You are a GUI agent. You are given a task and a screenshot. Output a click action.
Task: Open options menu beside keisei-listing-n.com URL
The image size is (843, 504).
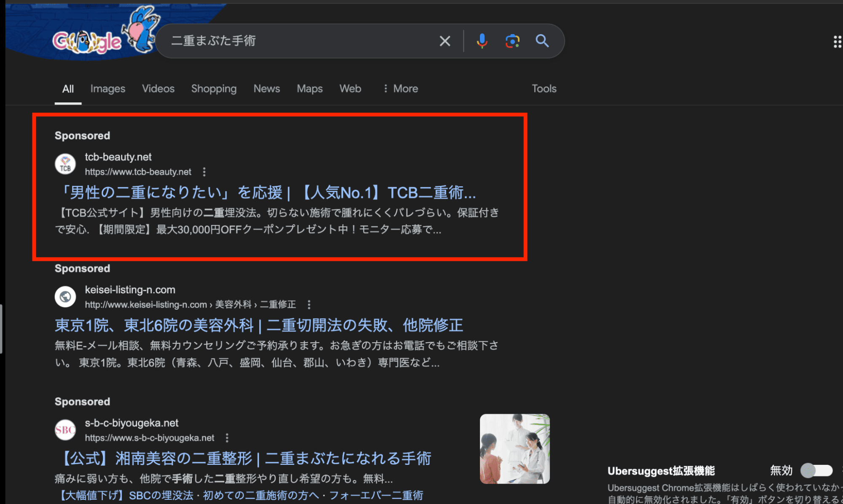pyautogui.click(x=309, y=305)
